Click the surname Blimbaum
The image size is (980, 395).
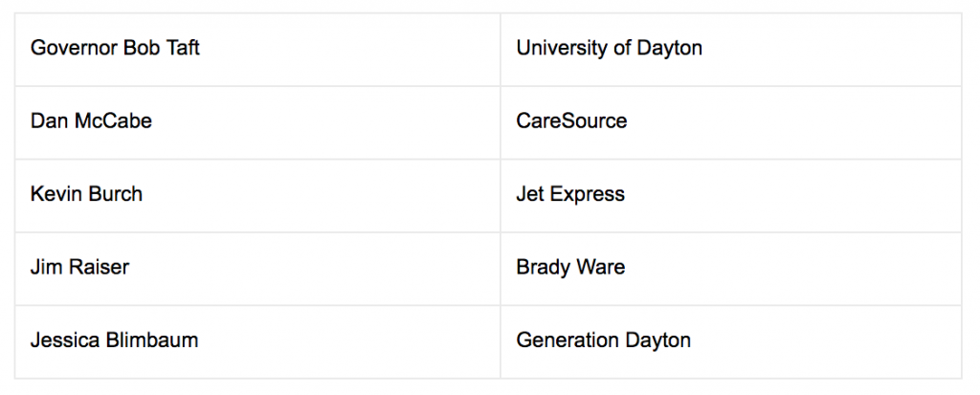click(x=151, y=340)
